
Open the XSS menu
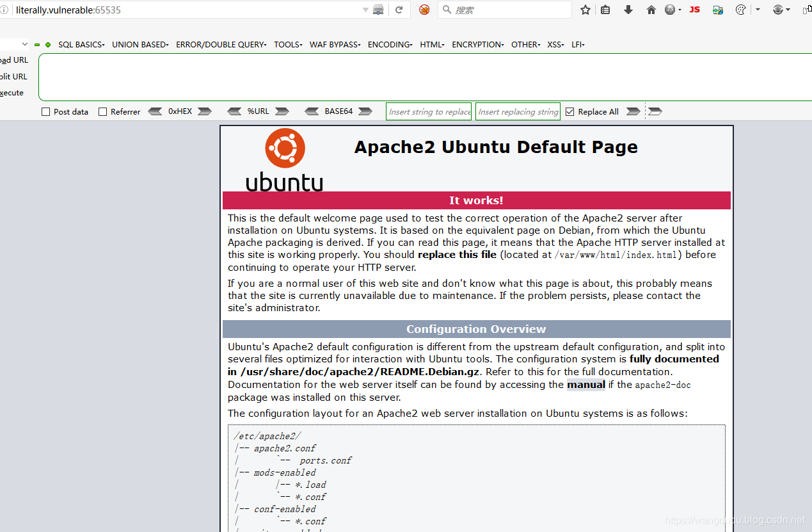point(555,45)
